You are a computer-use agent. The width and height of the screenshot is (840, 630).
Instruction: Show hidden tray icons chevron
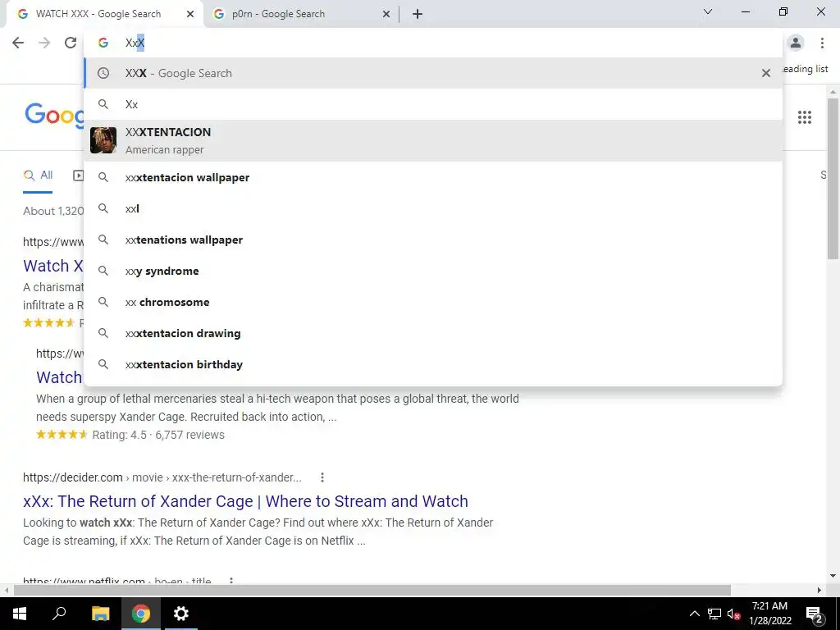(x=694, y=614)
